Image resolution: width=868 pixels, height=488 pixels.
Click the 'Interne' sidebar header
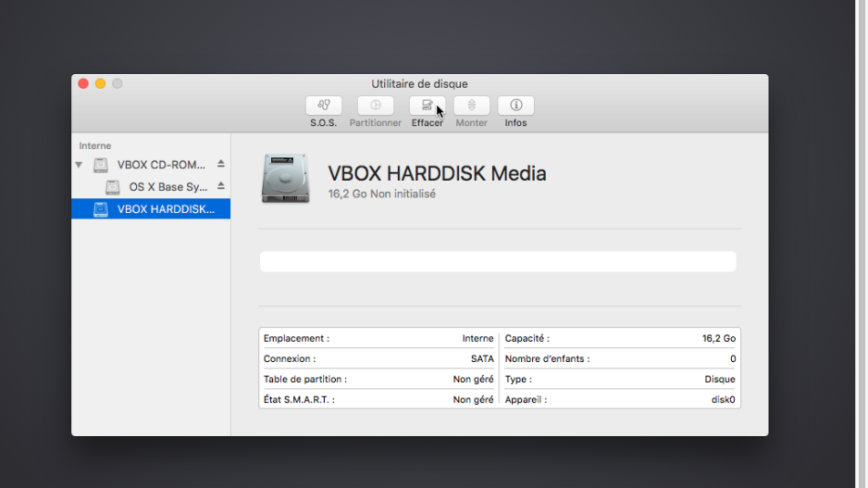(94, 145)
